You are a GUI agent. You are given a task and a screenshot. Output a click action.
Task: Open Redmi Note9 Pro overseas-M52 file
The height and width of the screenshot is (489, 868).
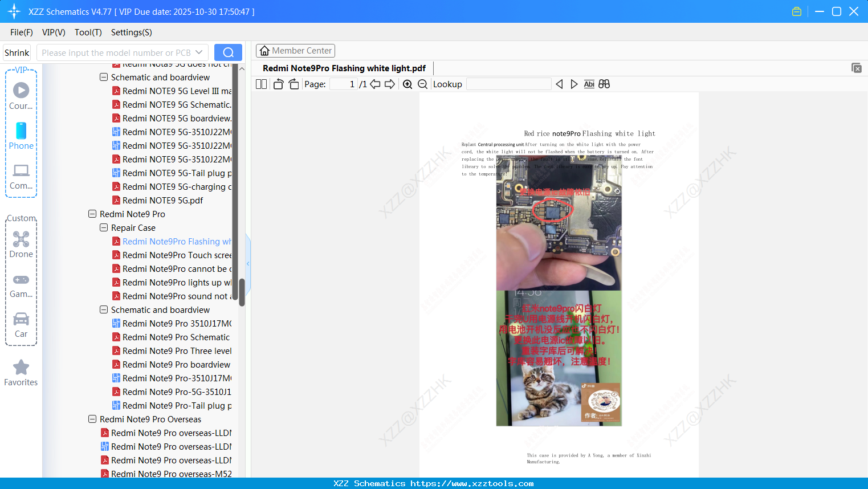tap(166, 474)
